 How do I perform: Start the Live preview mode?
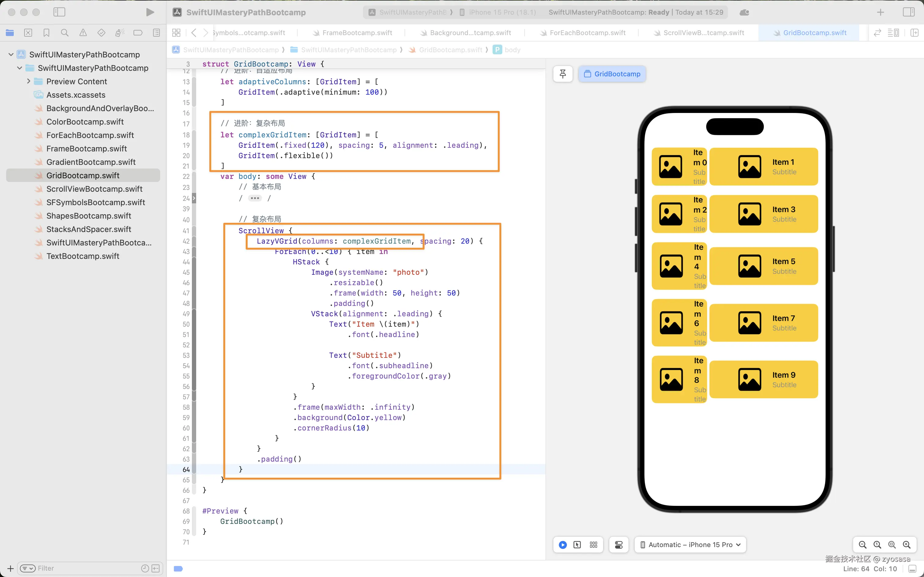tap(563, 545)
